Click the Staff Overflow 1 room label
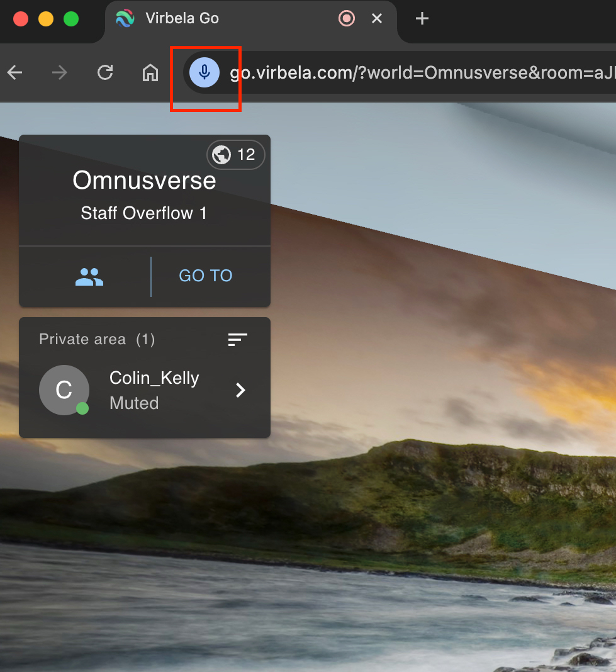This screenshot has width=616, height=672. pyautogui.click(x=143, y=213)
